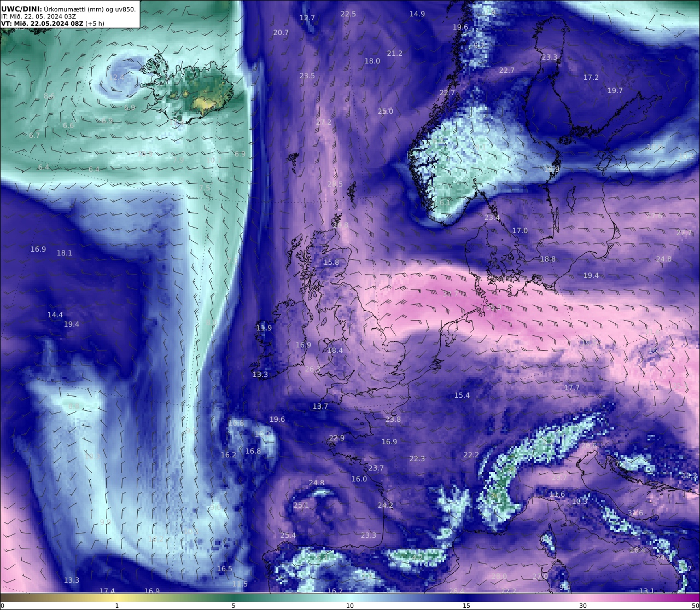
Task: Click the 2.4 value west of Iceland
Action: click(118, 78)
